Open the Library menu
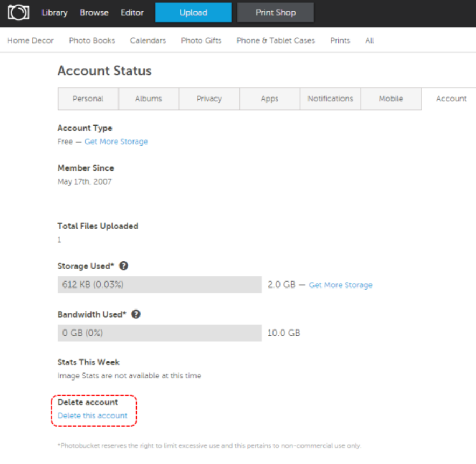 [54, 12]
